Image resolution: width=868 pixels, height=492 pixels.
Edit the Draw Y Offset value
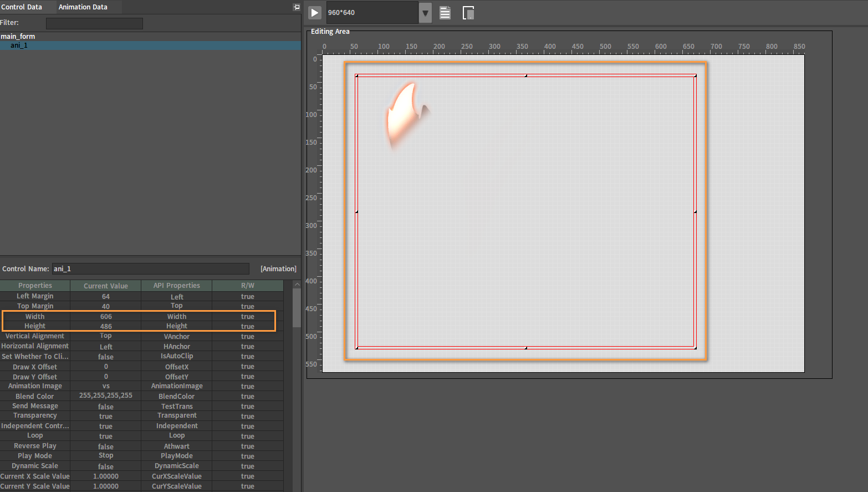click(106, 376)
